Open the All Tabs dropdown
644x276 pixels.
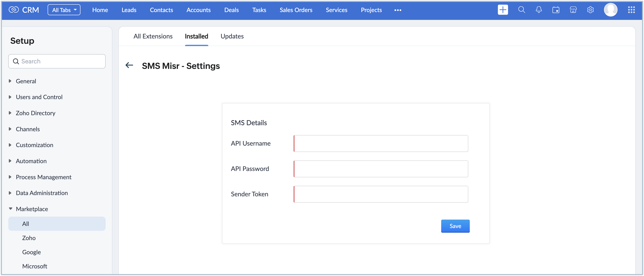[64, 10]
